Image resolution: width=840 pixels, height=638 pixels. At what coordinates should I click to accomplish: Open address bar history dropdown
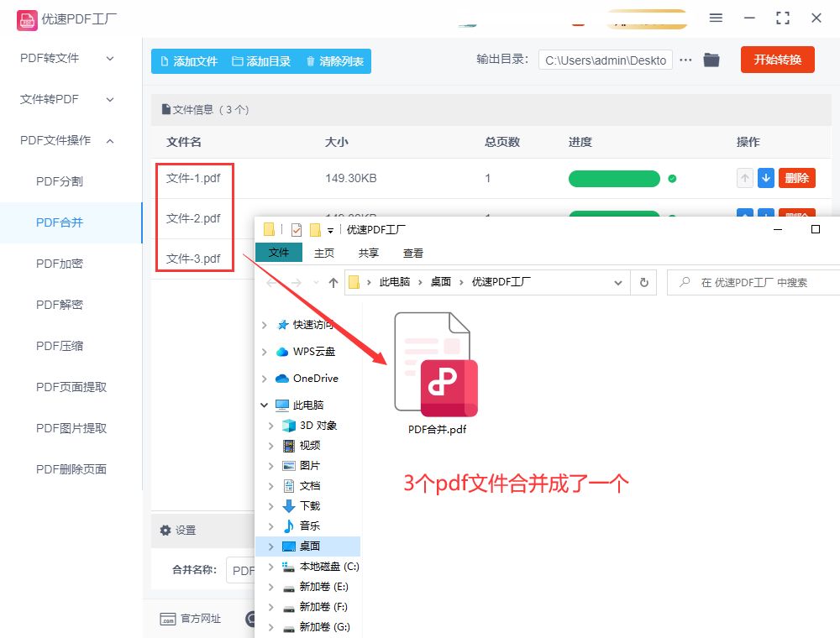pyautogui.click(x=618, y=283)
